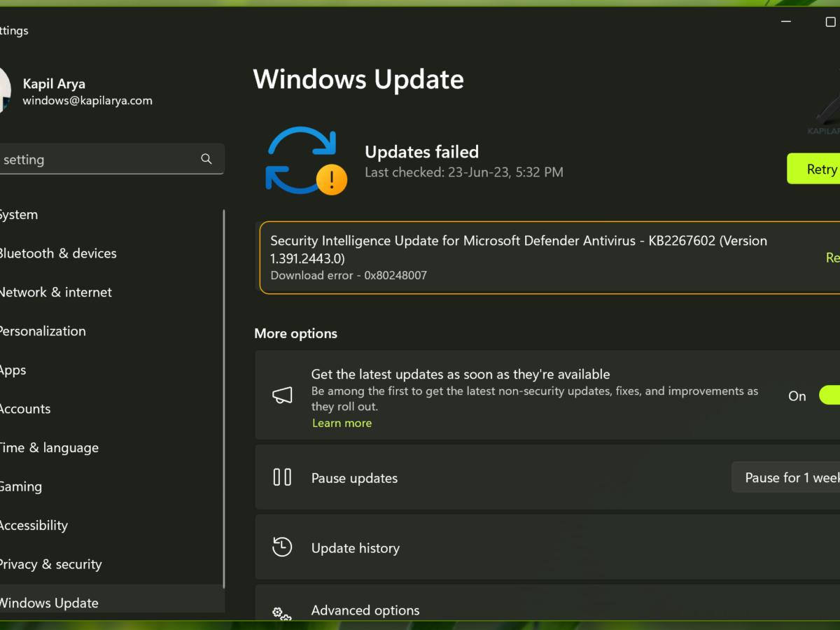This screenshot has height=630, width=840.
Task: Click the Windows Update sync status icon
Action: click(x=305, y=160)
